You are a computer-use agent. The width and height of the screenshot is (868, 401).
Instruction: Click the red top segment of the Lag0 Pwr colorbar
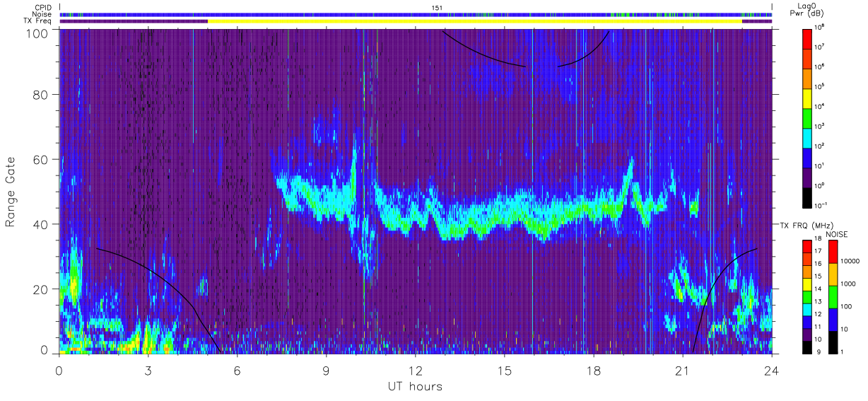(x=809, y=37)
